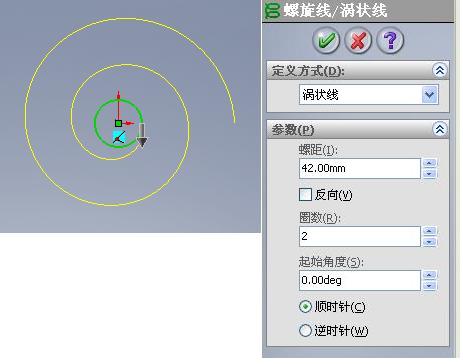Click the 螺旋线/涡状线 panel title

pos(335,10)
